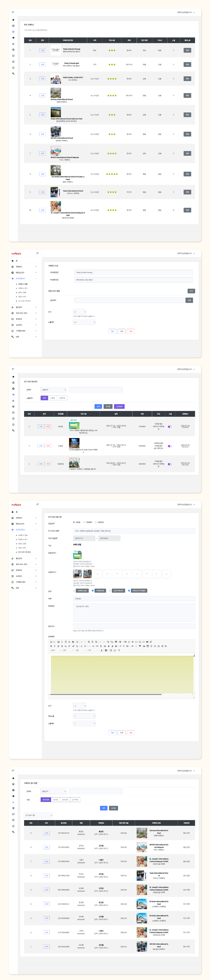This screenshot has height=980, width=210.
Task: Open the 메인노출 dropdown on 단기 프로그램 수정
Action: click(x=84, y=716)
